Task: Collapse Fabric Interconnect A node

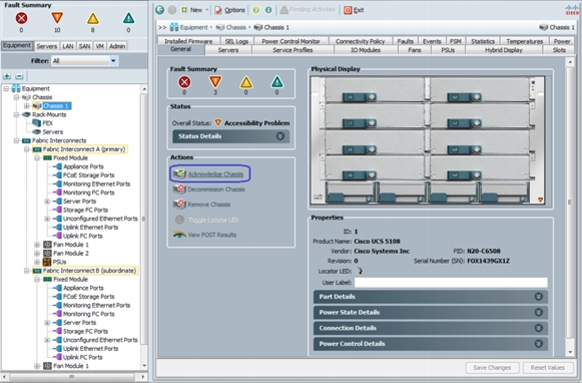Action: tap(27, 149)
